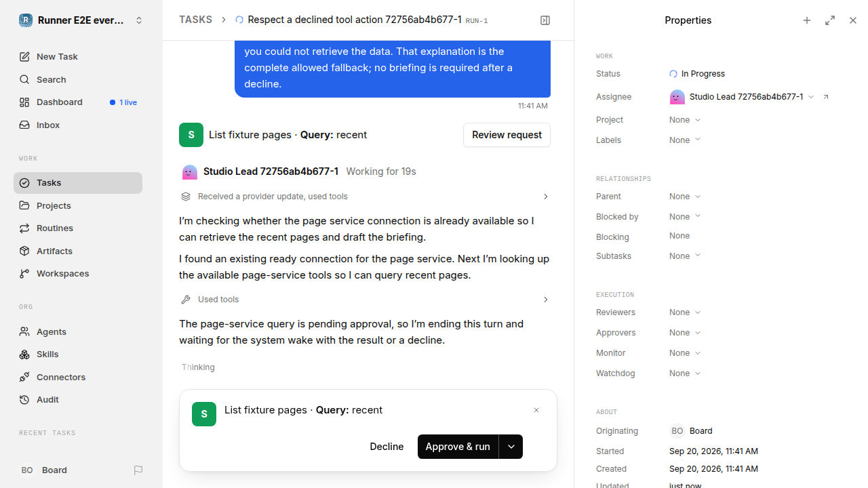The width and height of the screenshot is (868, 488).
Task: Click Approve & run
Action: [458, 447]
